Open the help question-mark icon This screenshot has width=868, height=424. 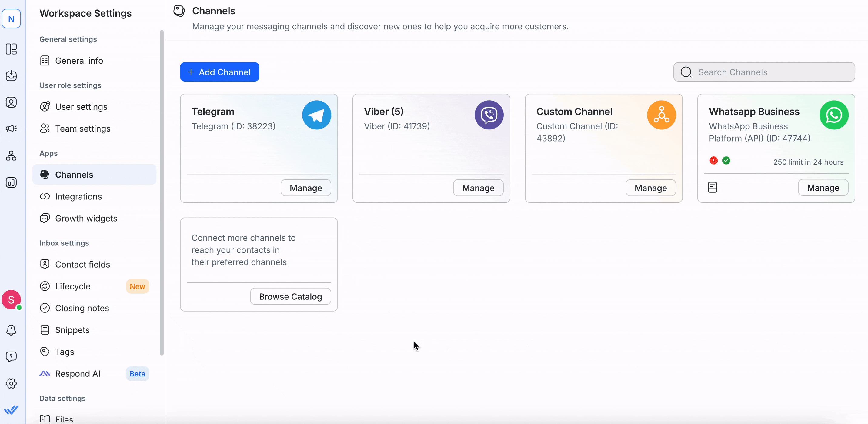coord(12,356)
